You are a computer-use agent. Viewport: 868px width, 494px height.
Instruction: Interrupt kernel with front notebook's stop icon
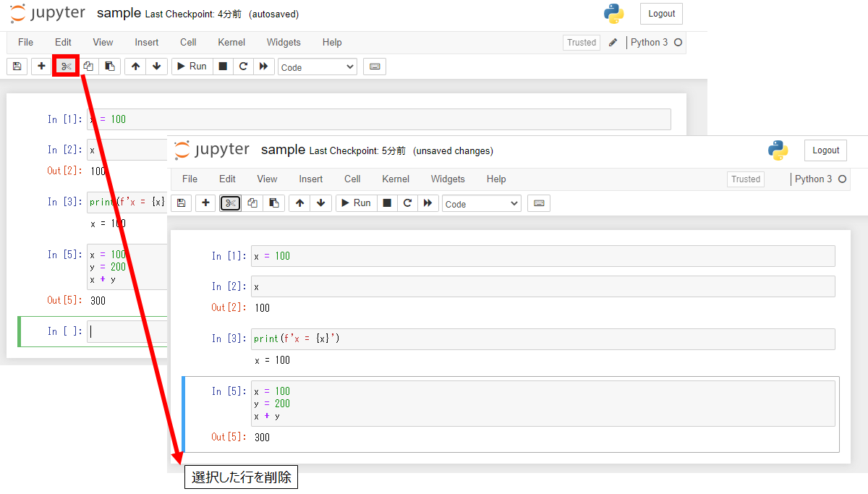coord(387,203)
